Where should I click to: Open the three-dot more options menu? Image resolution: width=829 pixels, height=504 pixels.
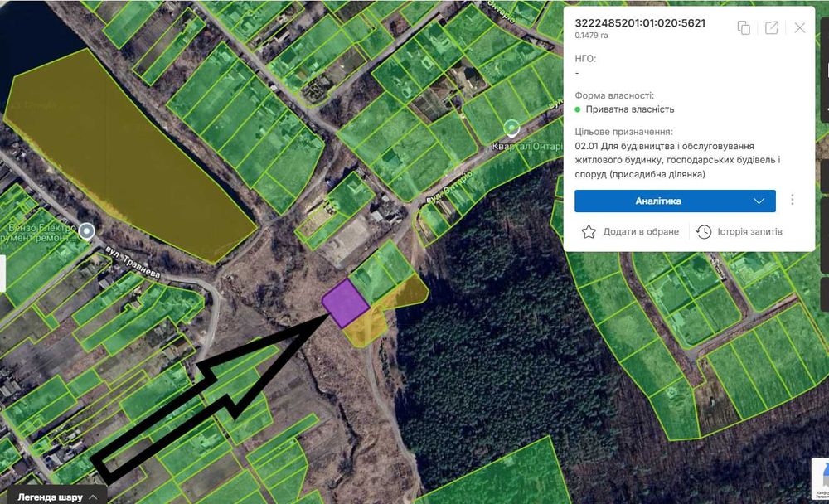coord(792,200)
